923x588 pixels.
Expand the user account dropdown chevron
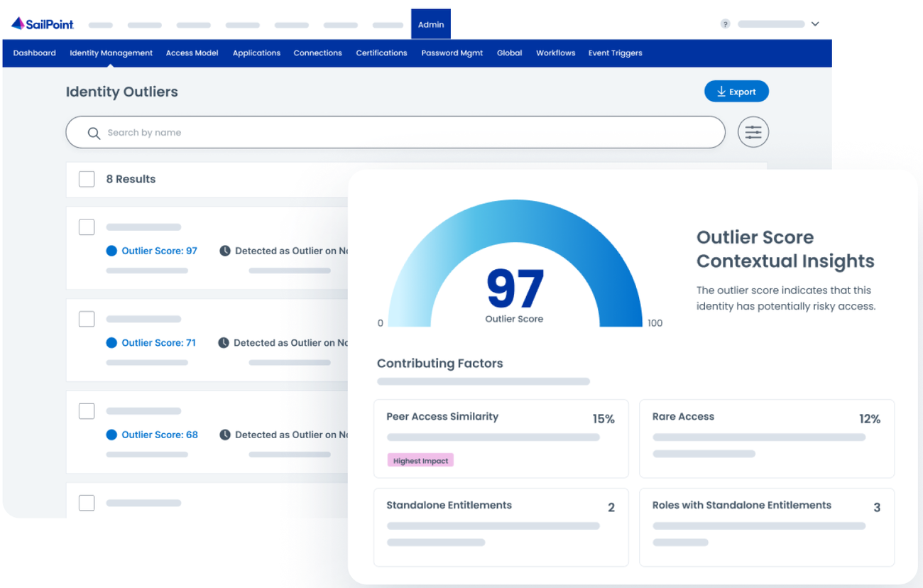815,24
